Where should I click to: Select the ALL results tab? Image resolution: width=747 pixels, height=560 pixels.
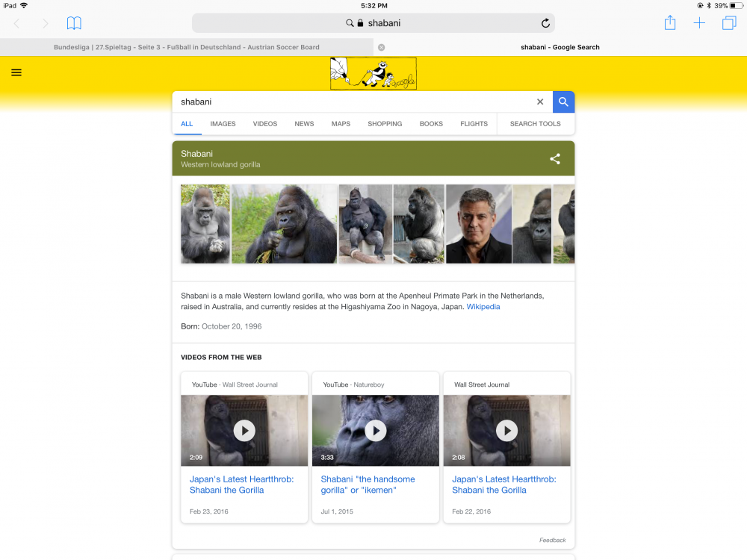tap(187, 124)
